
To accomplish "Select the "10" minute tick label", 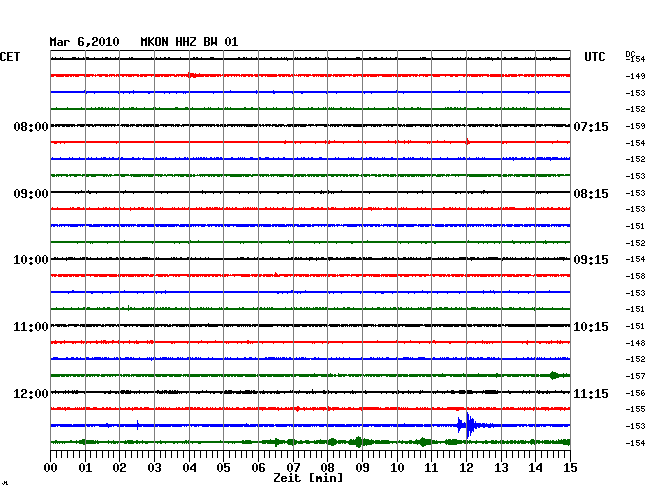I will (x=397, y=467).
